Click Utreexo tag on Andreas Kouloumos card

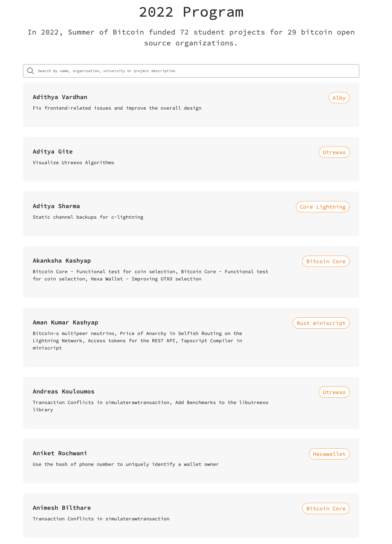tap(334, 392)
